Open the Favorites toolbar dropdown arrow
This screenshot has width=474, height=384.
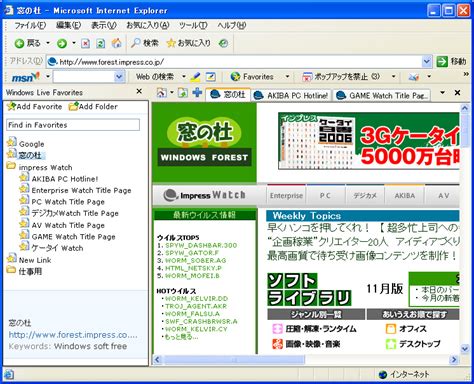(x=287, y=77)
